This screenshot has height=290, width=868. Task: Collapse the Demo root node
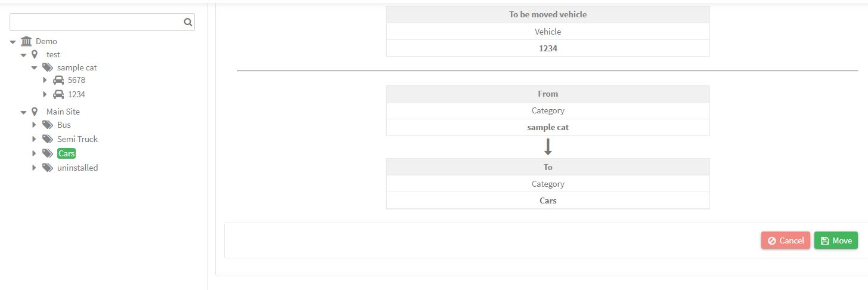[x=13, y=42]
